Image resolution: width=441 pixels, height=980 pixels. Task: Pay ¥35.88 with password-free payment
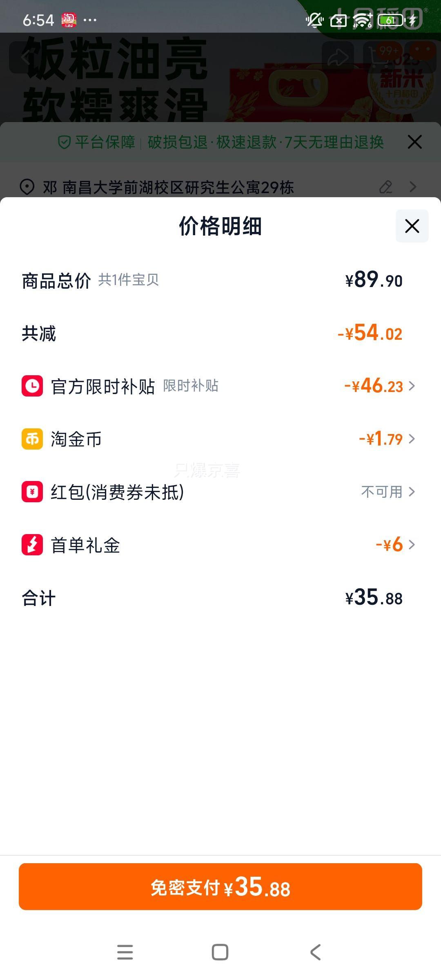(x=220, y=886)
